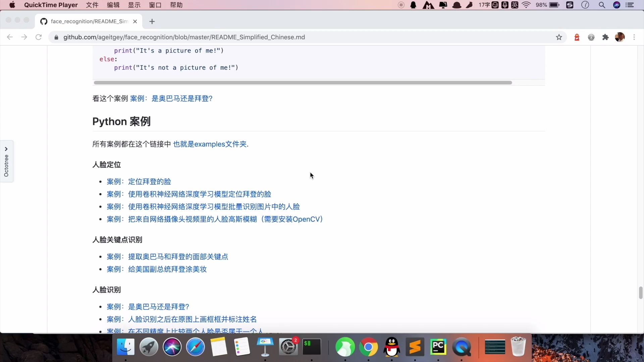The height and width of the screenshot is (362, 644).
Task: Click the code block horizontal scrollbar
Action: pos(303,83)
